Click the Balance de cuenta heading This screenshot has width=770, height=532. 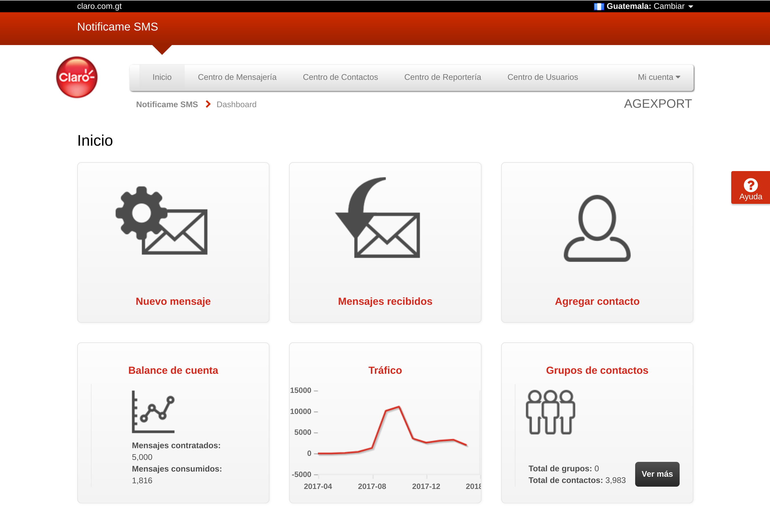173,370
